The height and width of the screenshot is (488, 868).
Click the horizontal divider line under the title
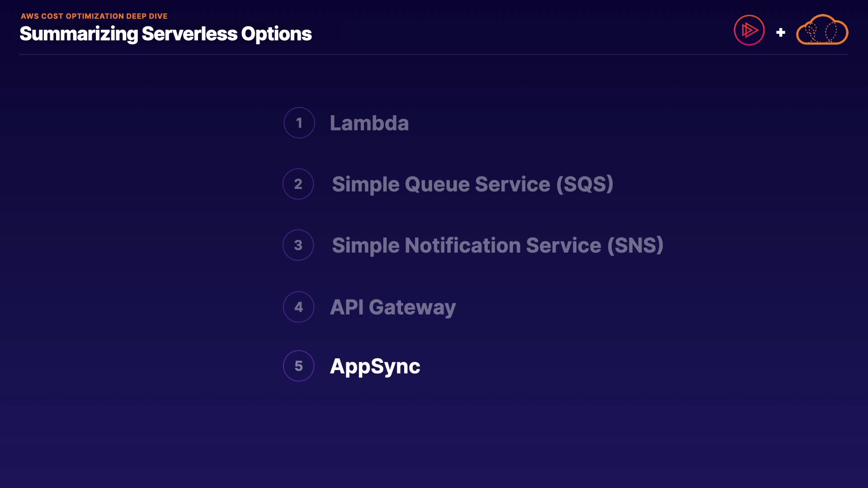[434, 55]
